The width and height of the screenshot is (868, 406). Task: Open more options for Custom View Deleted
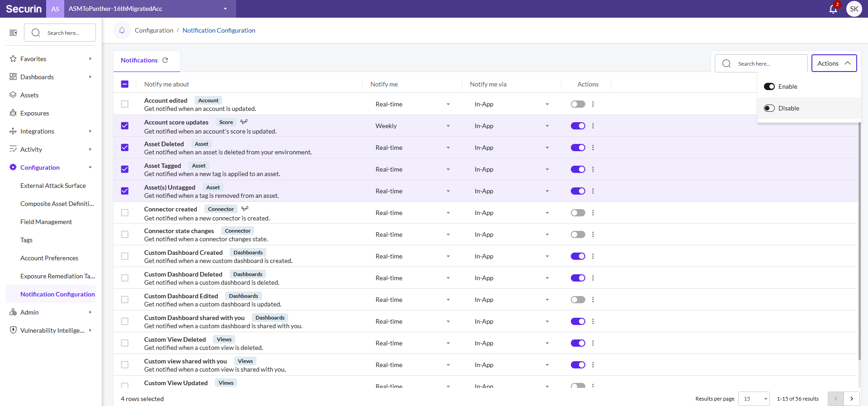coord(593,343)
